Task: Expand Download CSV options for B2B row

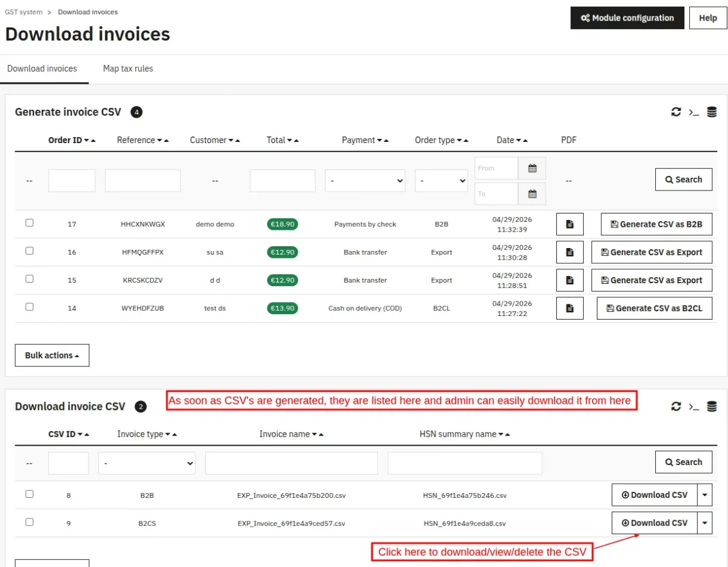Action: (705, 495)
